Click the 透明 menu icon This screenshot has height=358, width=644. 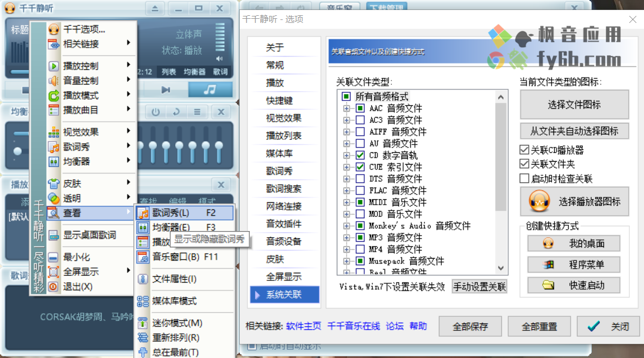(54, 198)
